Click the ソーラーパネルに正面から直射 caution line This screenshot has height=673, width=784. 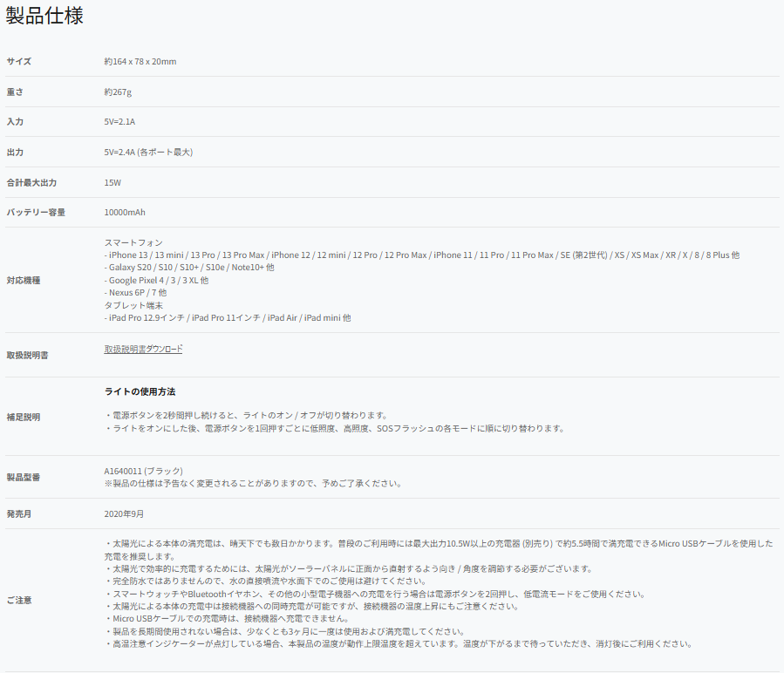(x=349, y=569)
